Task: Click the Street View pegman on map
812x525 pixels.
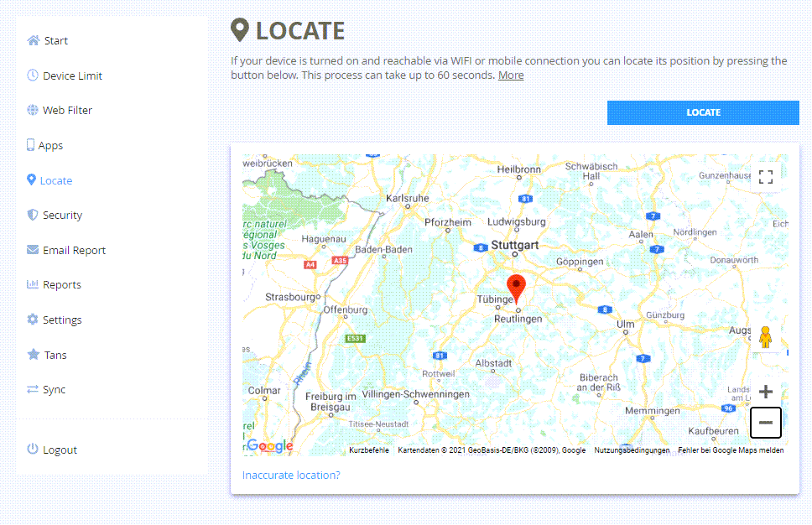Action: (765, 337)
